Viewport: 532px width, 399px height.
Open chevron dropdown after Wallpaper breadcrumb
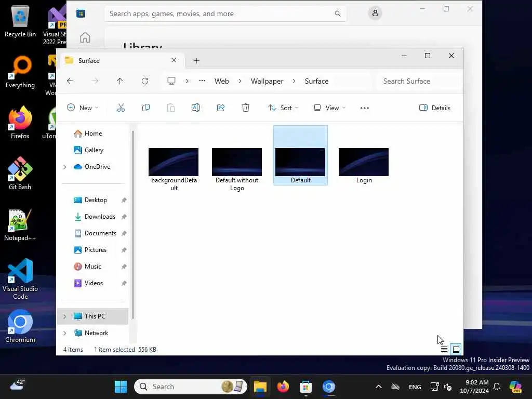(294, 81)
